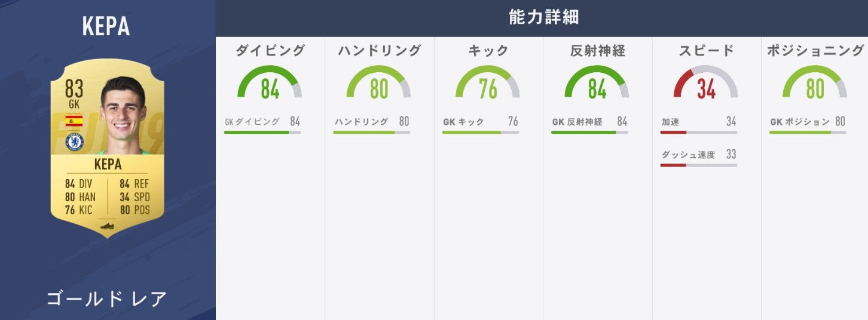This screenshot has width=868, height=320.
Task: Select the red スピード 34 gauge dial
Action: (705, 83)
